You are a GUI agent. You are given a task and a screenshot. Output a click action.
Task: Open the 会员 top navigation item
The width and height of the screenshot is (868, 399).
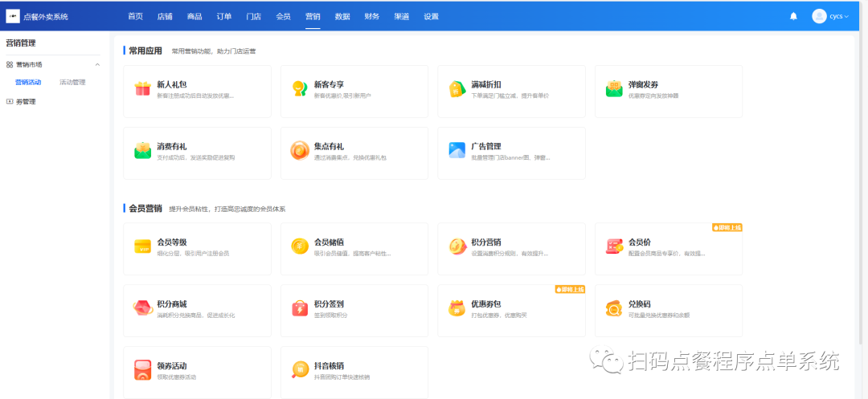(x=283, y=16)
